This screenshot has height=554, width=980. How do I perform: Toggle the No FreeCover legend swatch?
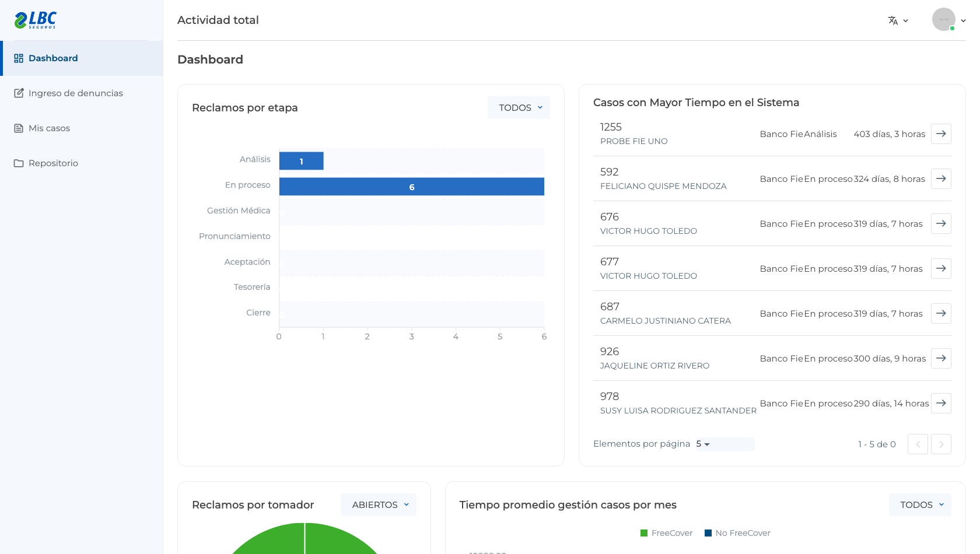pos(708,533)
